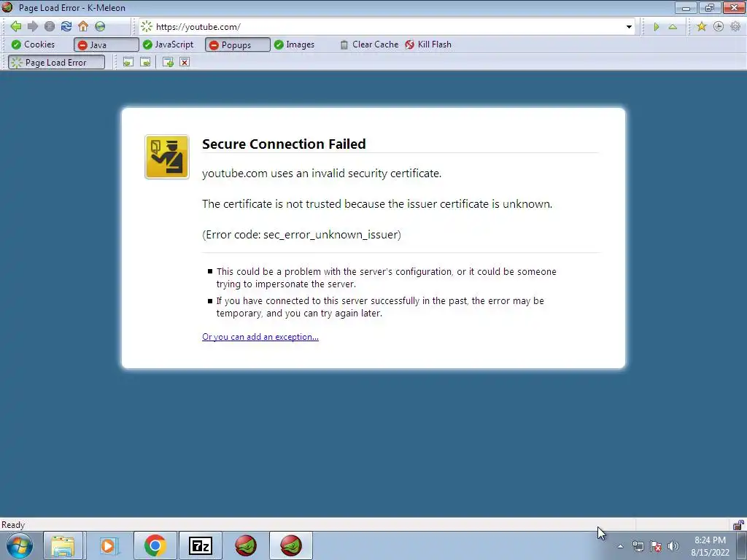
Task: Switch to the next tab icon
Action: click(145, 63)
